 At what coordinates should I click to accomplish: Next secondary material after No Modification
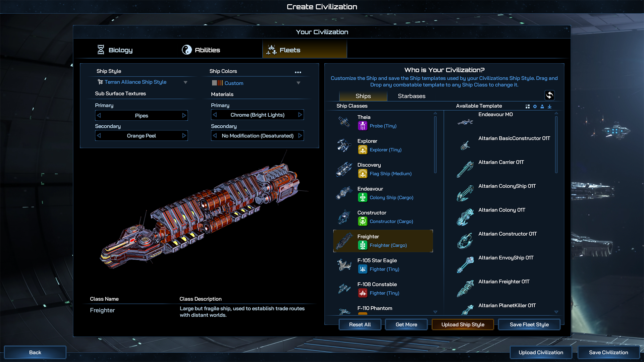(300, 135)
